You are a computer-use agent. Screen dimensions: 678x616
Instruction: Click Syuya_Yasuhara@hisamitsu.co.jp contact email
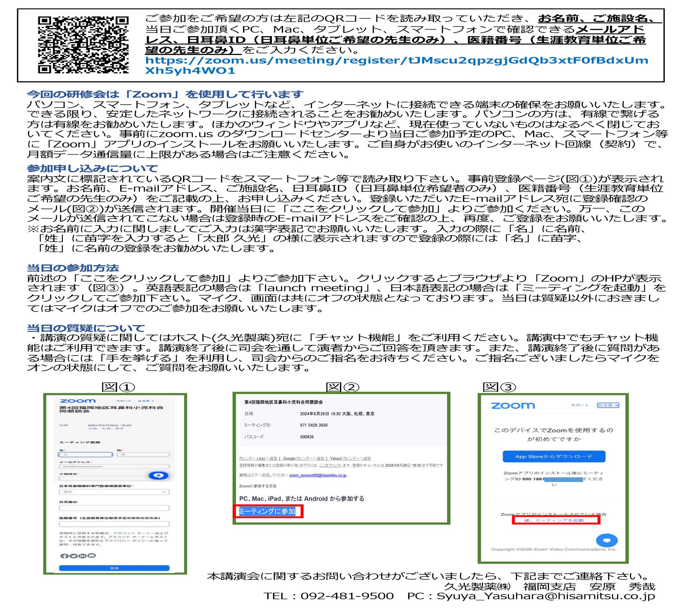pos(546,596)
